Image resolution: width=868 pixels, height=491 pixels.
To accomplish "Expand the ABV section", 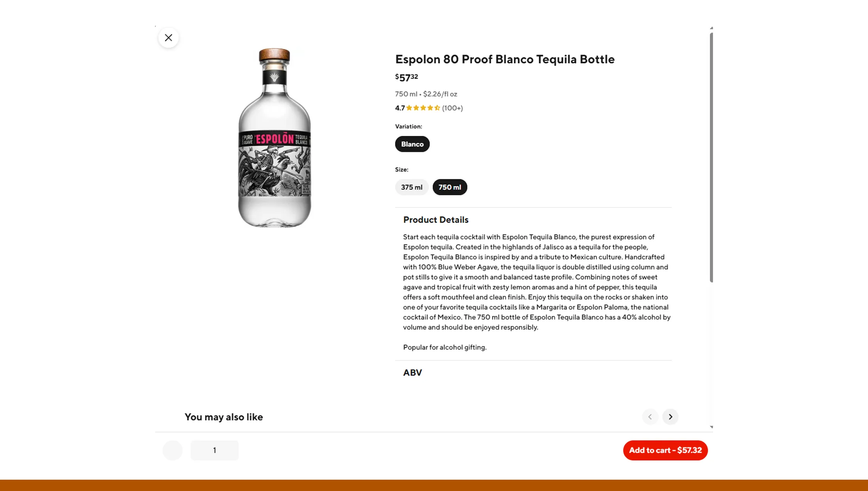I will (x=412, y=372).
